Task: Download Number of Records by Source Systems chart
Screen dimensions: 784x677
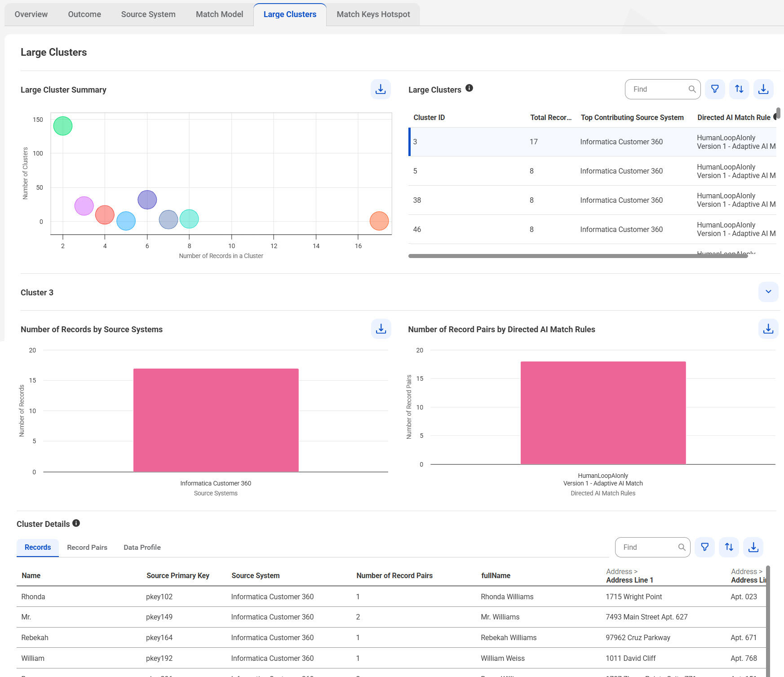Action: [381, 329]
